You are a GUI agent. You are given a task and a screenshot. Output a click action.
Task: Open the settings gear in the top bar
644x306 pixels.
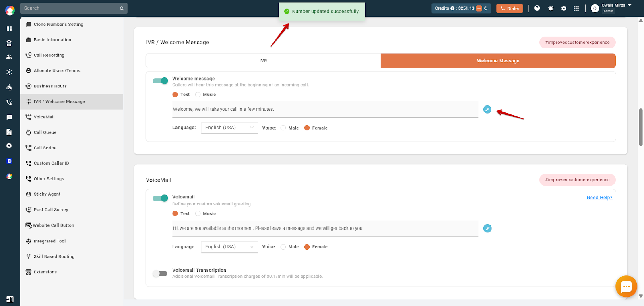[x=564, y=8]
